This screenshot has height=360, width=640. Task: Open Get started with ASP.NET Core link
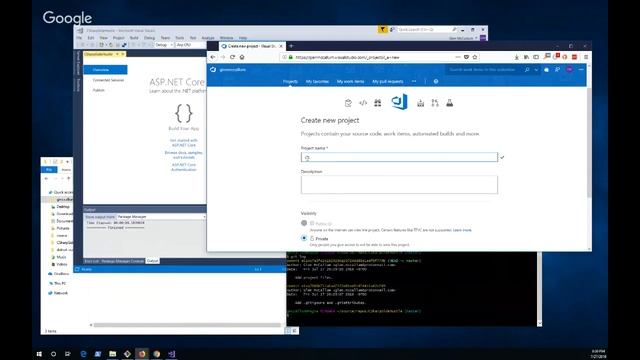[x=184, y=142]
